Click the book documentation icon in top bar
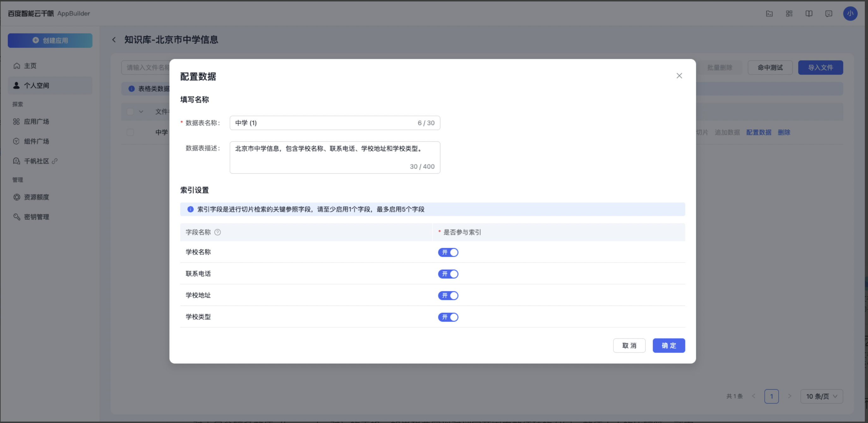 [809, 14]
